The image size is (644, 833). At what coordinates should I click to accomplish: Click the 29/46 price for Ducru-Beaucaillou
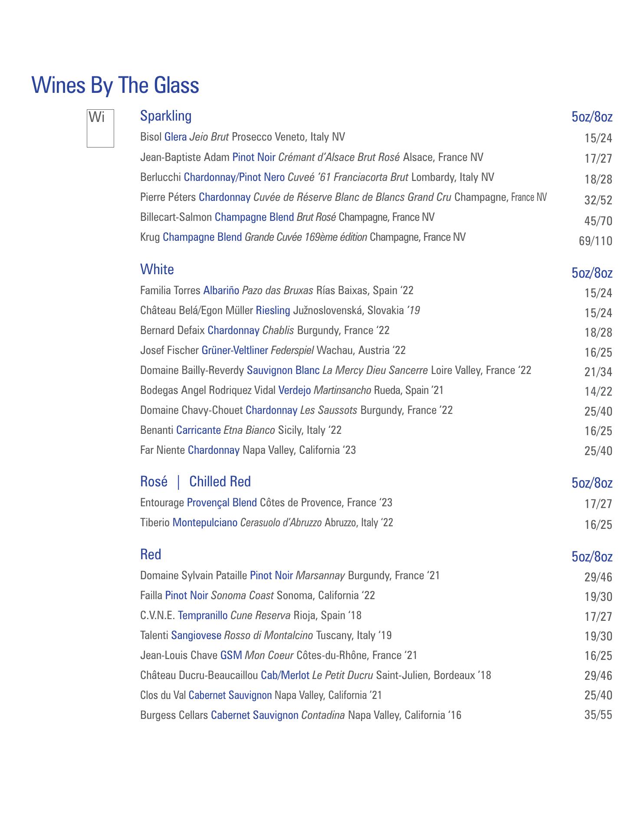click(598, 676)
